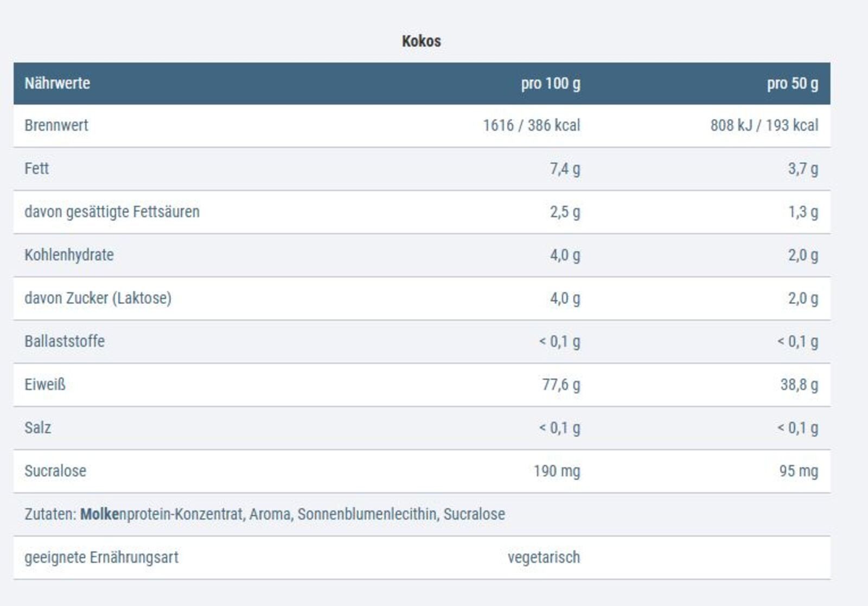Click the 190 mg Sucralose value
This screenshot has height=606, width=868.
click(x=557, y=471)
